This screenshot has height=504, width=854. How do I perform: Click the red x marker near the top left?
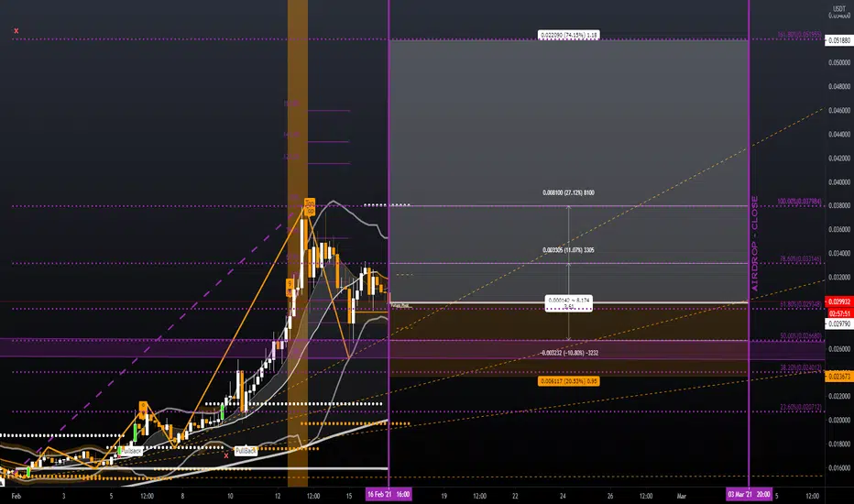[16, 31]
